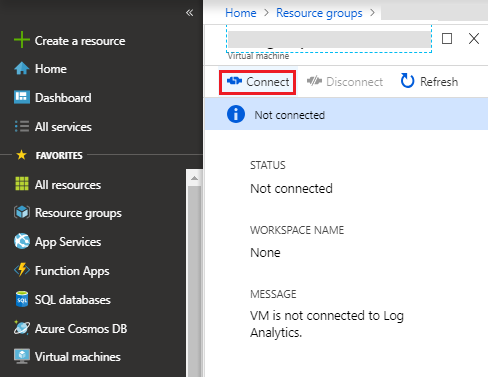The image size is (488, 377).
Task: Click the favorites scrollbar up arrow
Action: pyautogui.click(x=194, y=178)
